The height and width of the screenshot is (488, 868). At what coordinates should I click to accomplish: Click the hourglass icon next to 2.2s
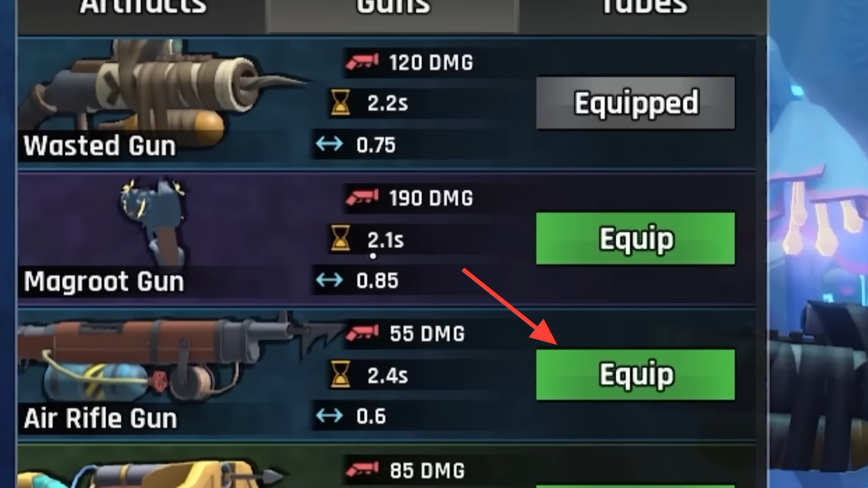(x=341, y=102)
